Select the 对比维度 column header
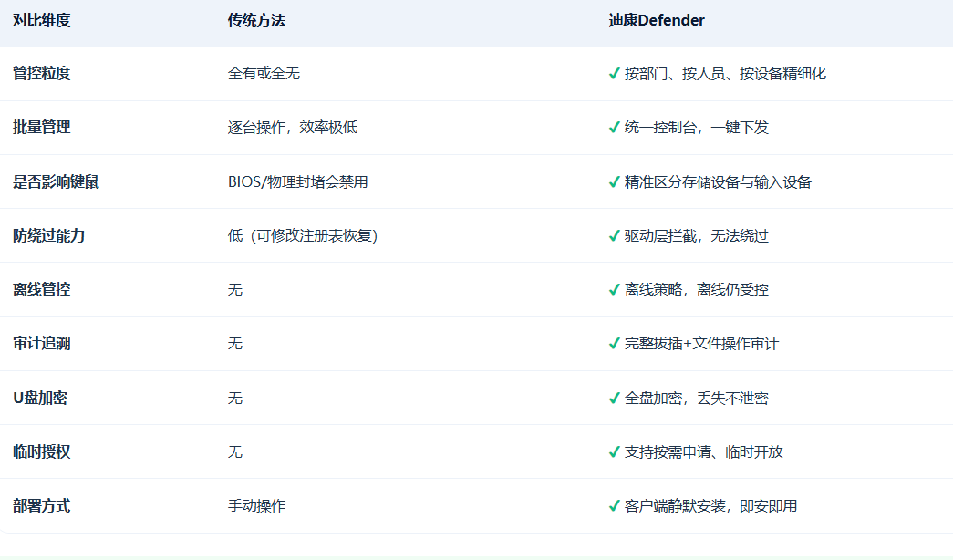 [x=41, y=21]
